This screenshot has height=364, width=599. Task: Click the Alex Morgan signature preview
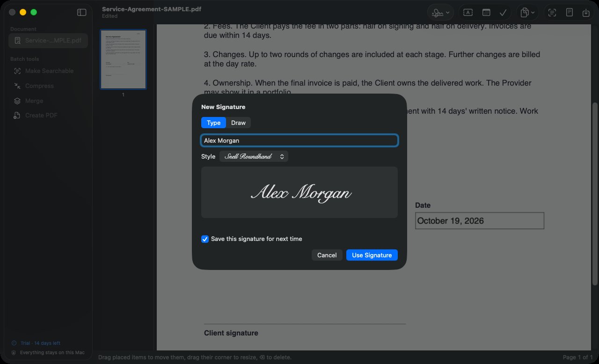[299, 192]
